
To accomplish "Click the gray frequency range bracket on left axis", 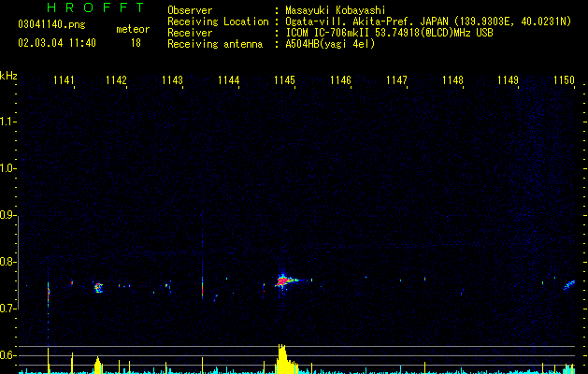I will 19,262.
